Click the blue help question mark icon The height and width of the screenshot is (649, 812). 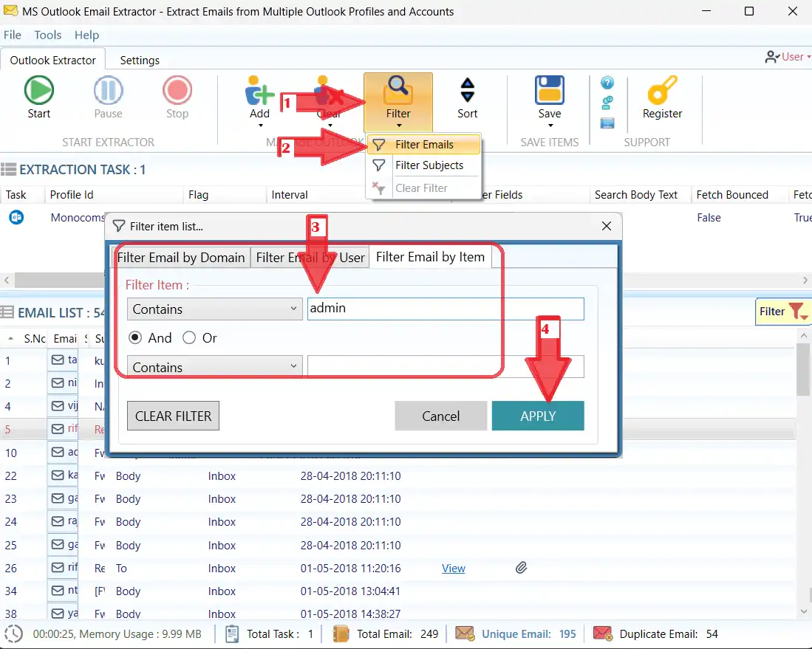pyautogui.click(x=607, y=82)
